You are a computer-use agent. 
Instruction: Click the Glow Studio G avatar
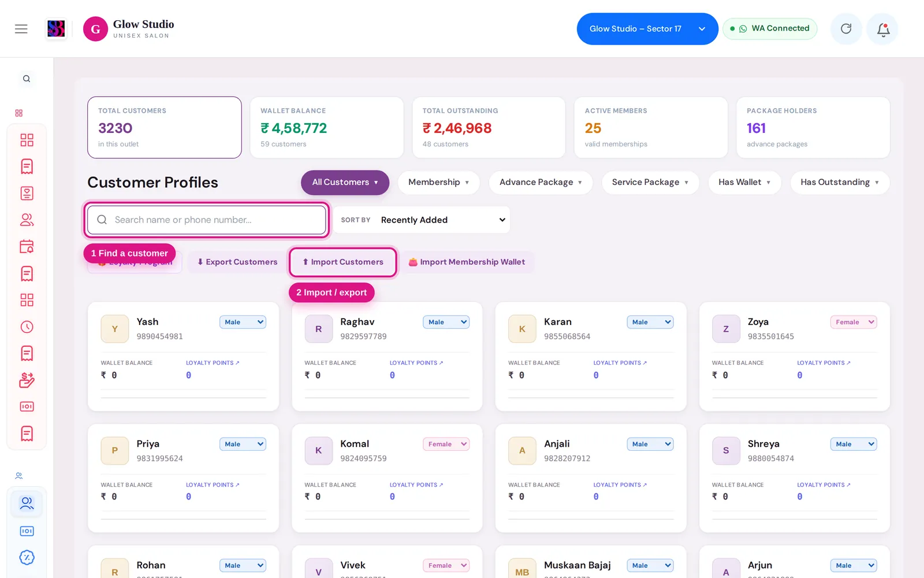[x=95, y=29]
